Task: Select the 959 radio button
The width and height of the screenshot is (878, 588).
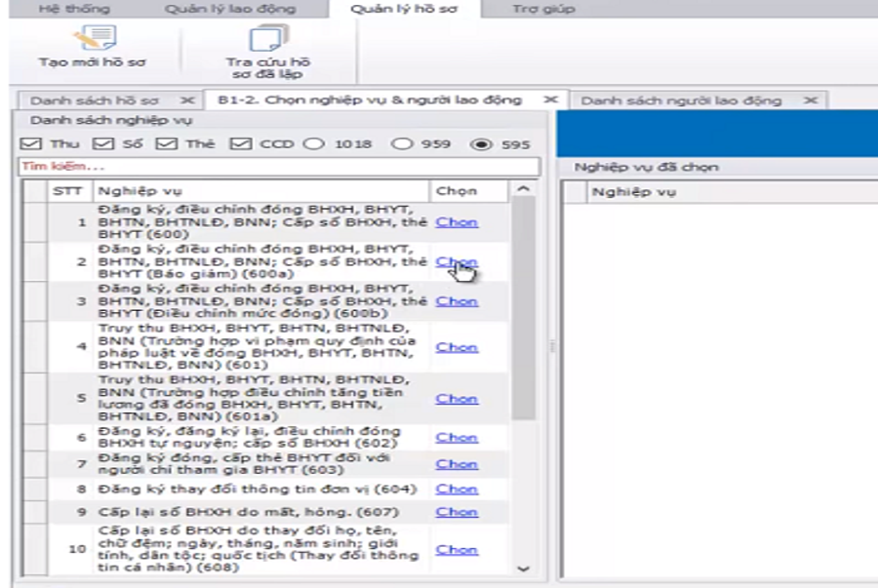Action: (x=401, y=144)
